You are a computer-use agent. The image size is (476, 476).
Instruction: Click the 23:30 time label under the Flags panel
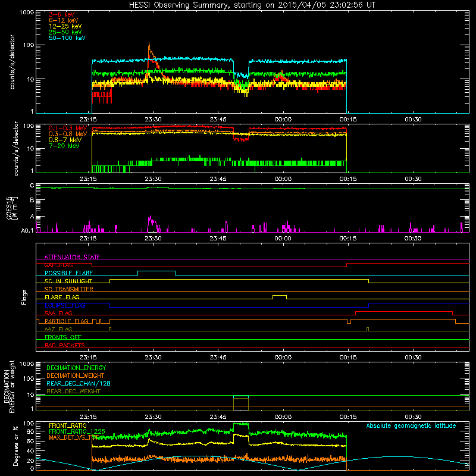pos(153,358)
